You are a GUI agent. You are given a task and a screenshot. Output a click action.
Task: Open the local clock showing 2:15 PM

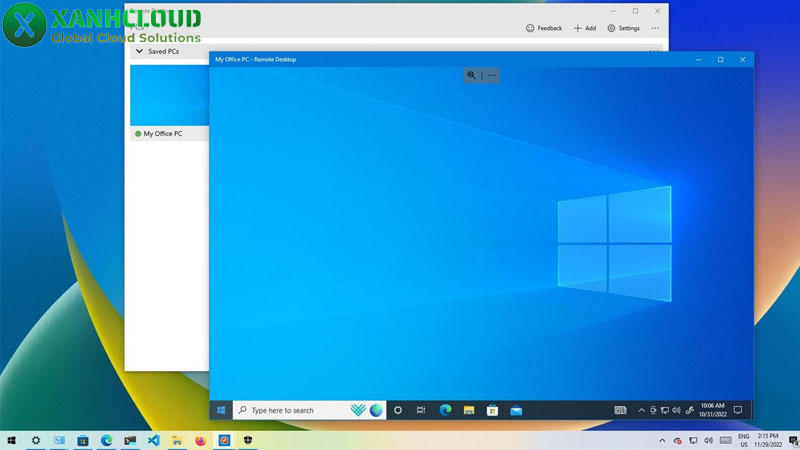pos(768,440)
